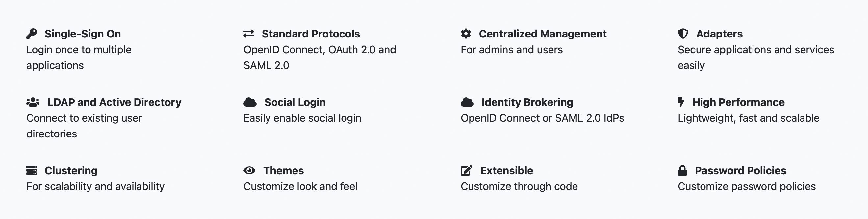Click the shield icon next to Adapters
The height and width of the screenshot is (219, 868).
pos(683,34)
